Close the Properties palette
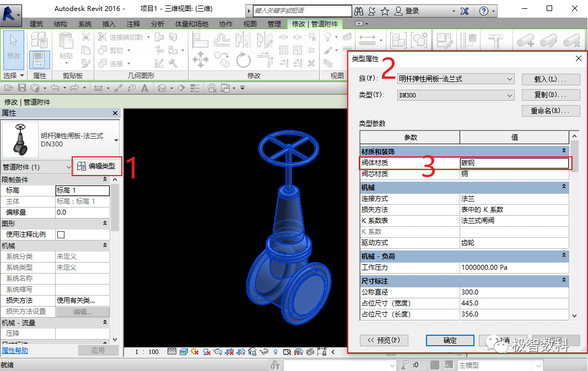Viewport: 588px width, 371px height. pyautogui.click(x=115, y=113)
